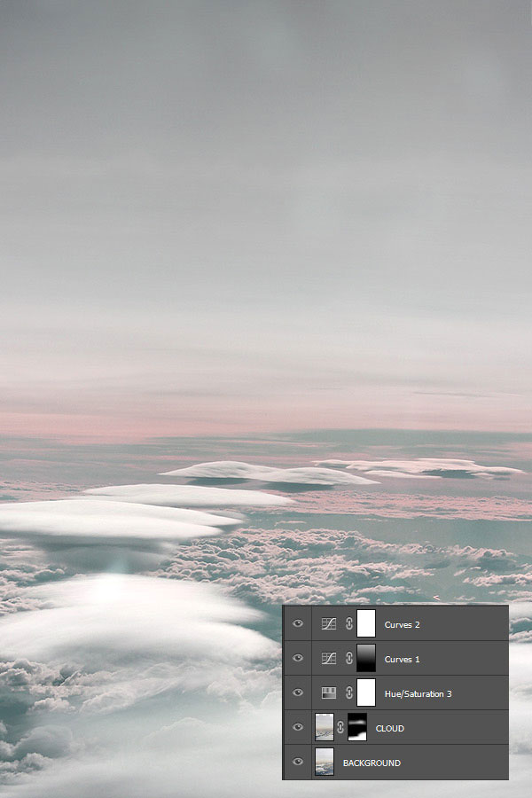Hide the Hue/Saturation 3 adjustment layer
The height and width of the screenshot is (798, 532).
[298, 693]
